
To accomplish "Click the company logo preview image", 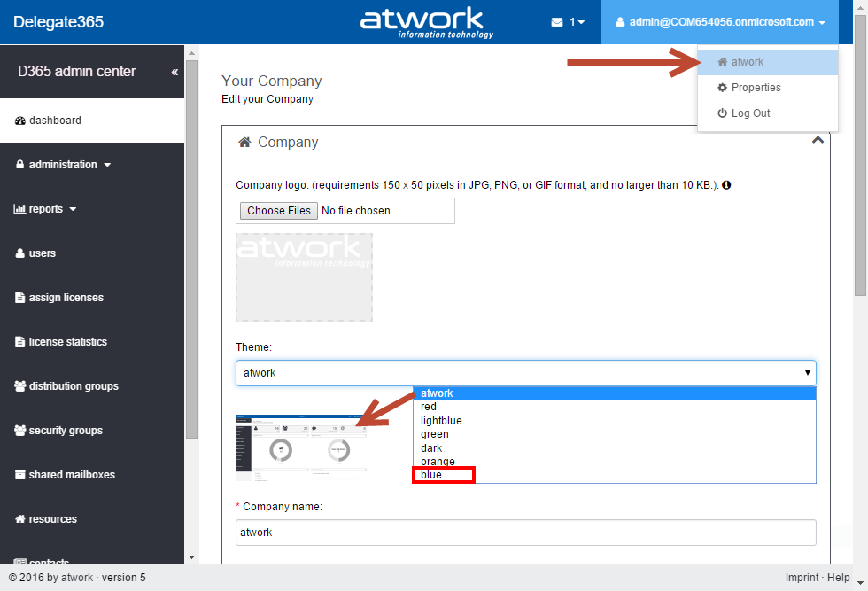I will [x=304, y=277].
